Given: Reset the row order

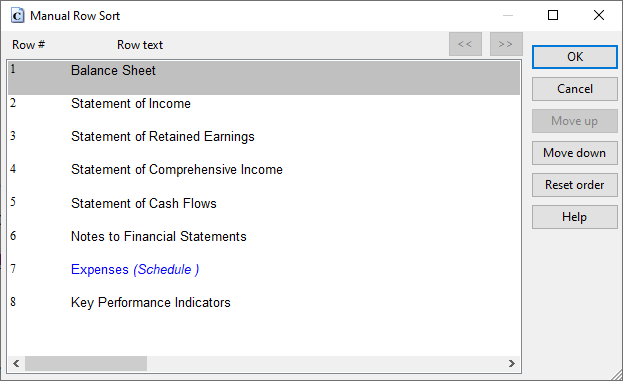Looking at the screenshot, I should pyautogui.click(x=575, y=185).
